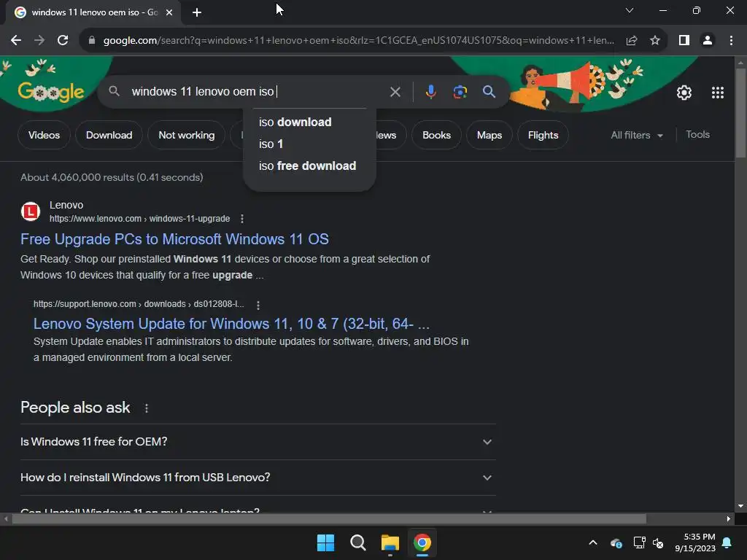Viewport: 747px width, 560px height.
Task: Expand 'Is Windows 11 free for OEM?'
Action: click(x=258, y=442)
